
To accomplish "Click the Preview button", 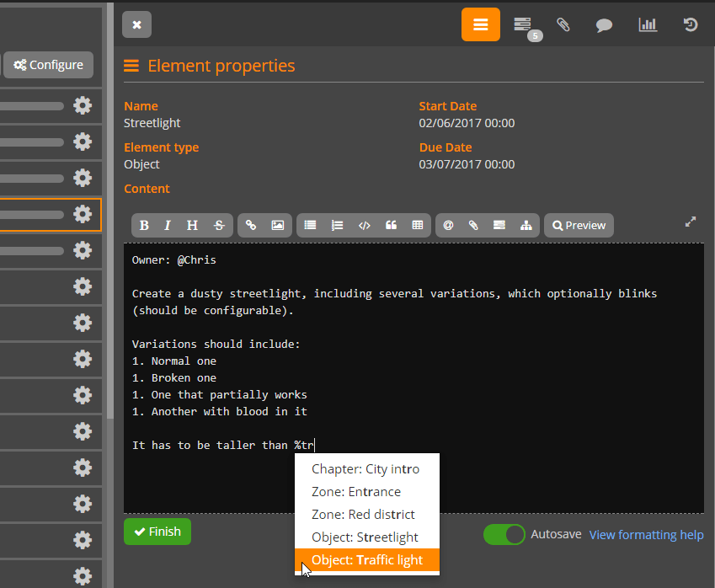I will 579,226.
